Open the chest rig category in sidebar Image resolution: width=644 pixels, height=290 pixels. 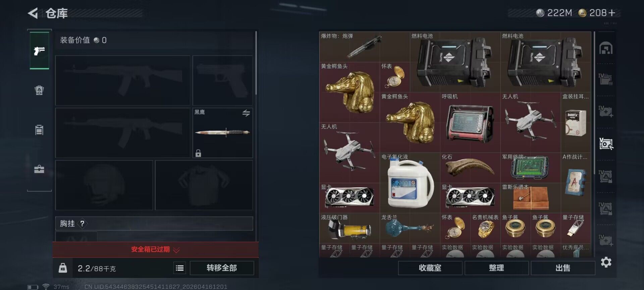[39, 130]
